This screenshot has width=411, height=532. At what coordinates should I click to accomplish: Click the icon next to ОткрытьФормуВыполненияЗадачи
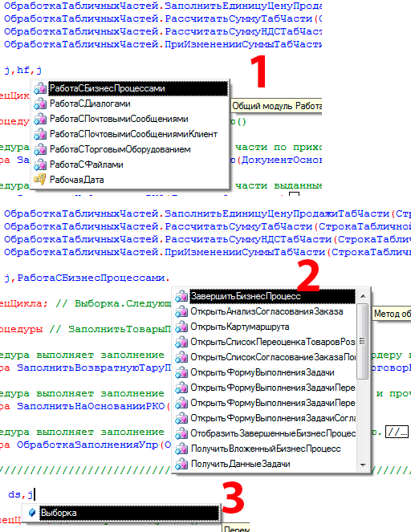pyautogui.click(x=181, y=372)
